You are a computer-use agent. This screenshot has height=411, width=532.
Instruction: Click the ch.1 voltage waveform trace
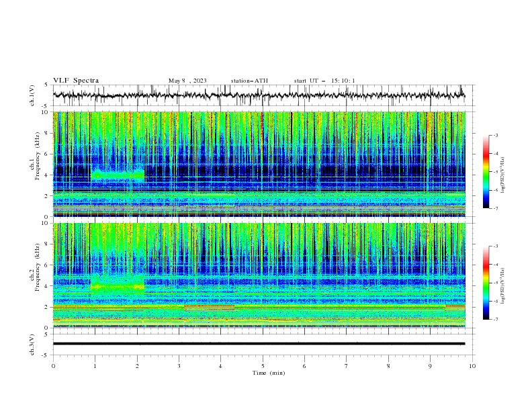tap(259, 95)
